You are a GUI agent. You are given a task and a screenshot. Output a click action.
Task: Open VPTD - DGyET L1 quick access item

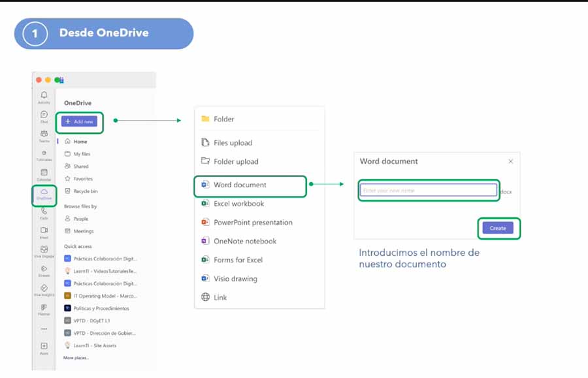click(x=87, y=321)
